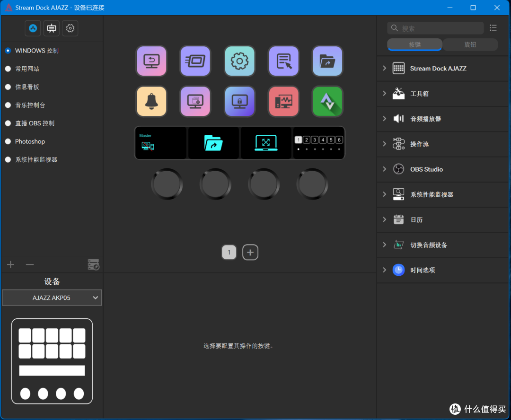Expand the 时间选项 category
The image size is (511, 420).
click(x=384, y=270)
